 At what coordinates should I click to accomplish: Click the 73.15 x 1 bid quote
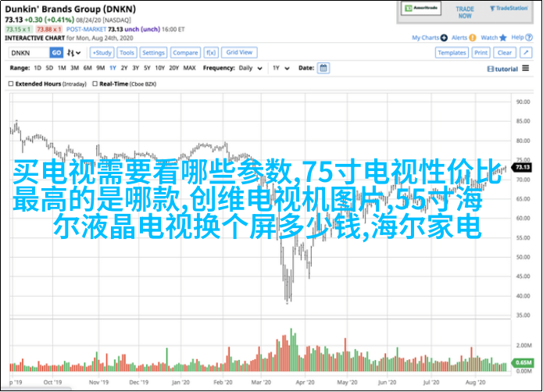click(x=19, y=30)
